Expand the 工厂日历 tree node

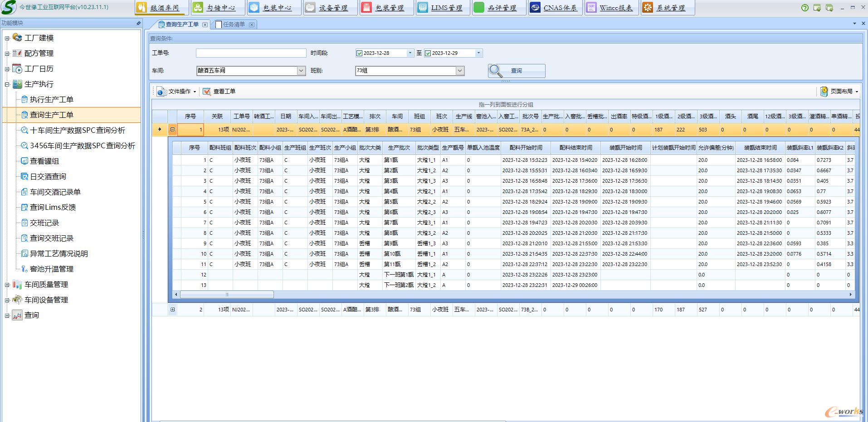[7, 69]
